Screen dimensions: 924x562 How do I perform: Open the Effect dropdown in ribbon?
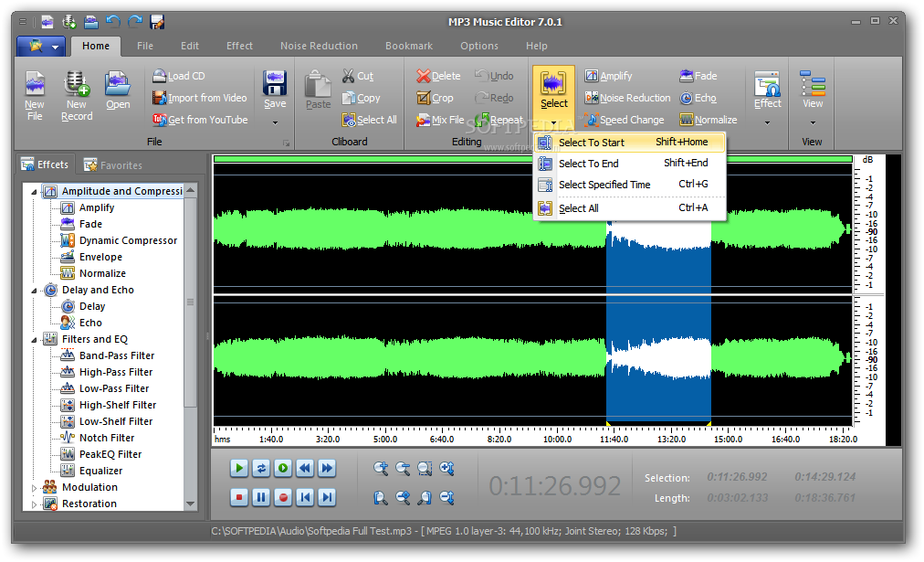click(767, 122)
